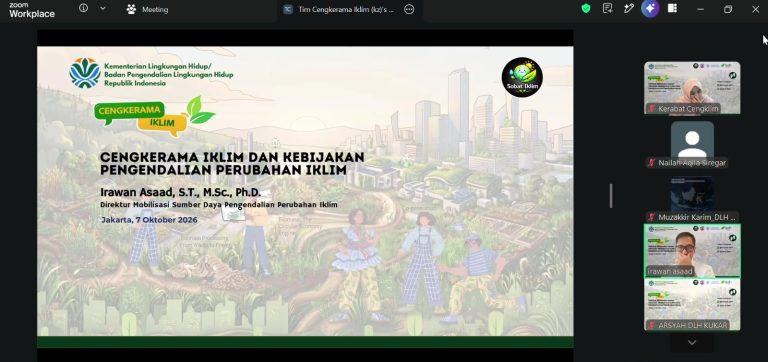The width and height of the screenshot is (768, 362).
Task: Click the Sobat Iklim logo on slide
Action: [522, 77]
